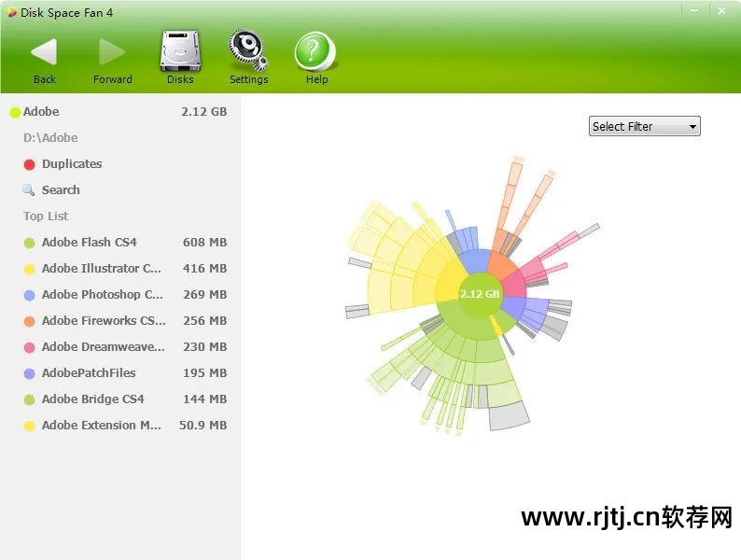This screenshot has width=741, height=560.
Task: Click the Back arrow icon
Action: (x=44, y=51)
